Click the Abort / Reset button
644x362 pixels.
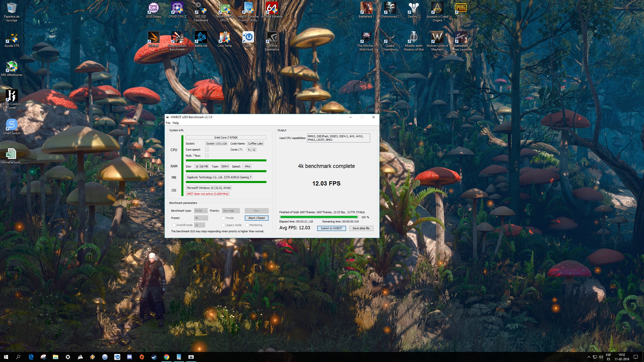(x=256, y=218)
